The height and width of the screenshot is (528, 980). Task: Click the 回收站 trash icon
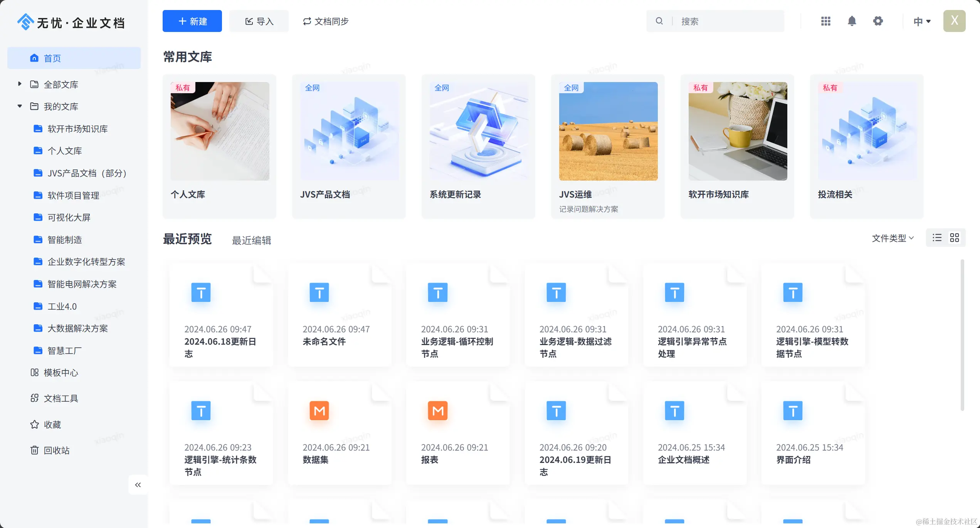[x=35, y=450]
